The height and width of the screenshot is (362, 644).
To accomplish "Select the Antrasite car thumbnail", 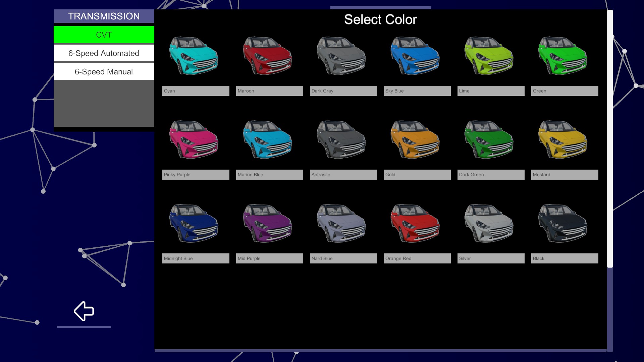I will (341, 139).
